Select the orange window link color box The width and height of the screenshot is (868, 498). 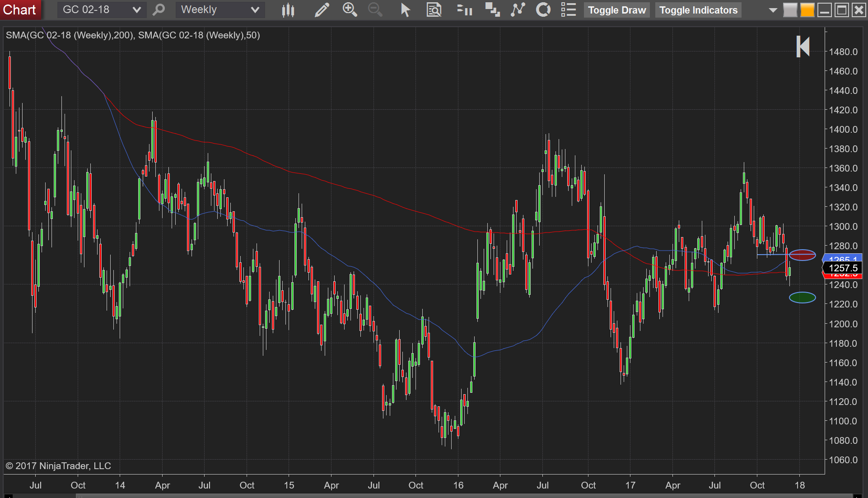click(x=807, y=10)
